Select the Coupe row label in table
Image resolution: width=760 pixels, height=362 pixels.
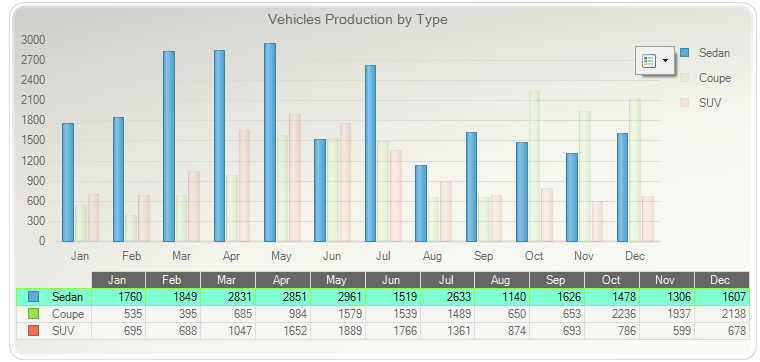tap(68, 314)
